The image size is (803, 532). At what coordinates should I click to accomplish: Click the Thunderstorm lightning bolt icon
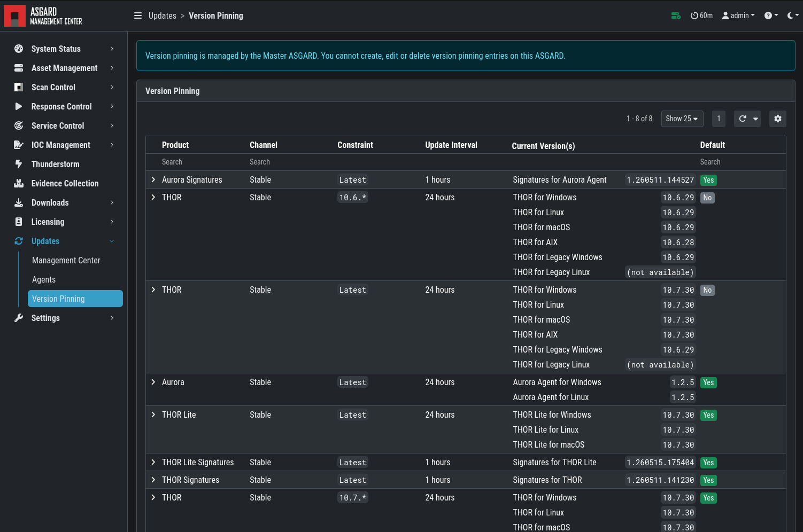click(x=19, y=164)
